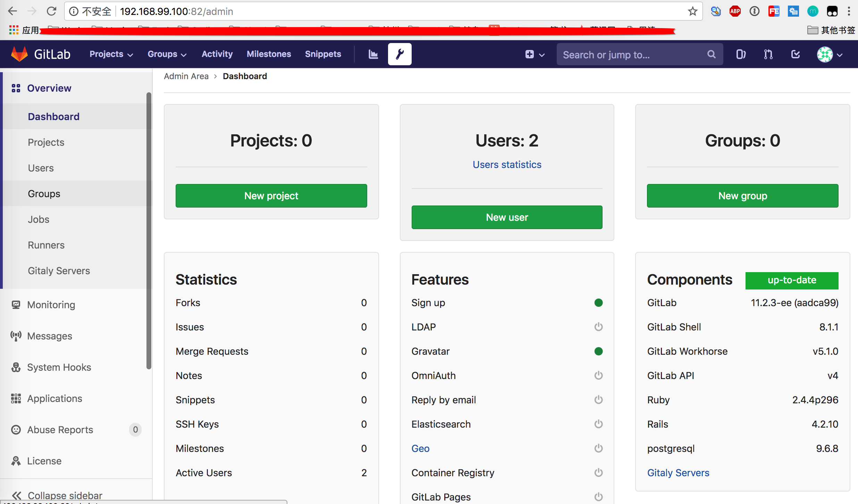Open the Issues icon in navbar
This screenshot has height=504, width=858.
pos(741,54)
